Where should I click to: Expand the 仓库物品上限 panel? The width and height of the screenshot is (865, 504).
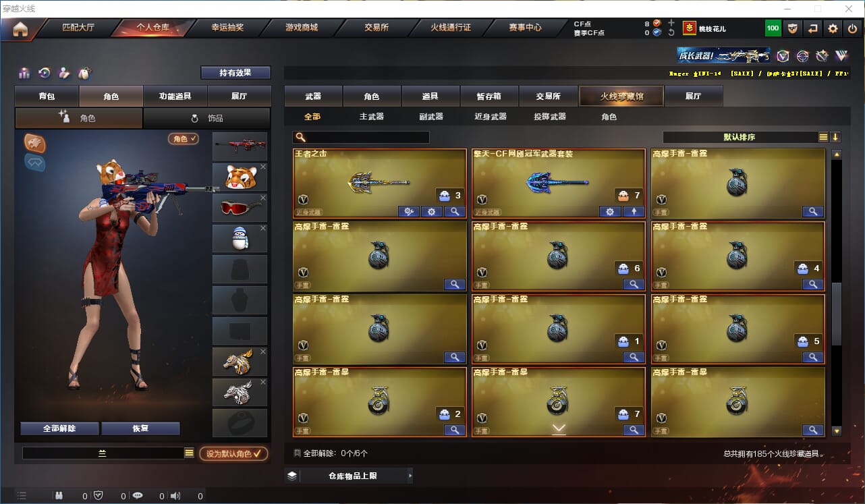coord(348,476)
